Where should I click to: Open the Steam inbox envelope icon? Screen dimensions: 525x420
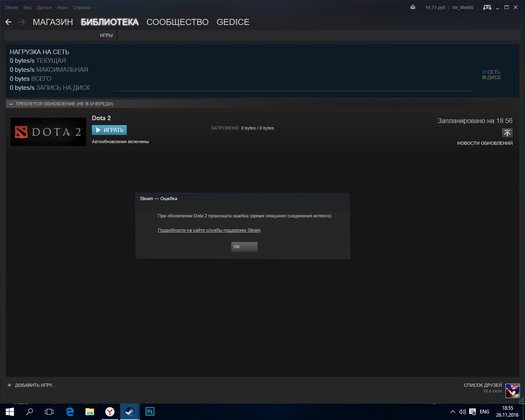(x=413, y=7)
